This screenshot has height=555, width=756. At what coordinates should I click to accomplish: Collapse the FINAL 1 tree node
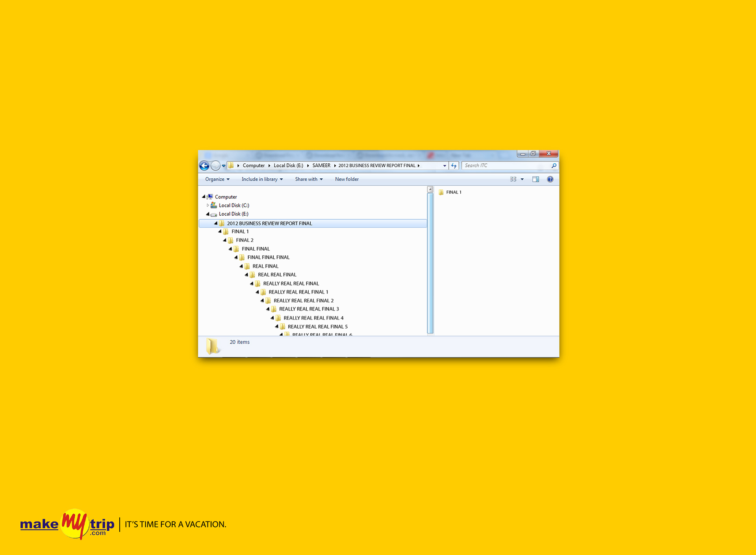pyautogui.click(x=220, y=231)
